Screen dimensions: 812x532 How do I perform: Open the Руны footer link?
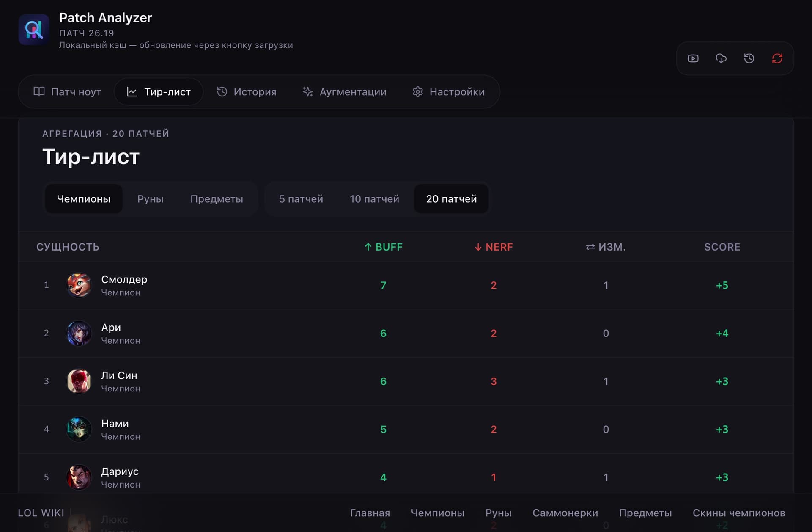[x=498, y=513]
